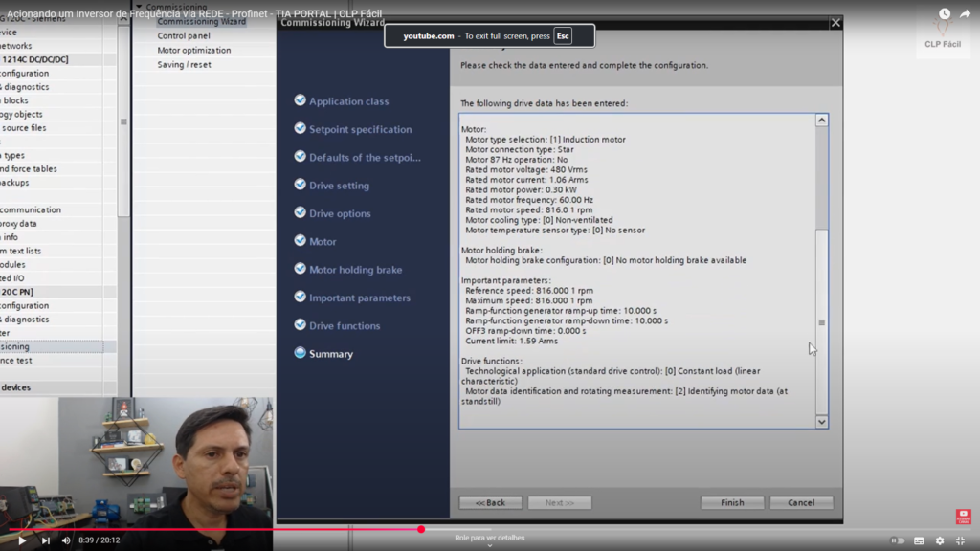
Task: Play the YouTube video
Action: [x=22, y=540]
